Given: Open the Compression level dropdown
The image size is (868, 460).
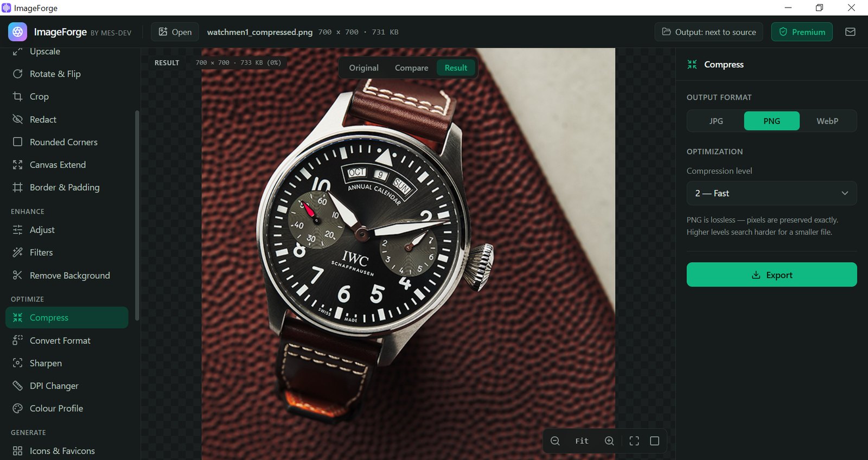Looking at the screenshot, I should coord(771,193).
